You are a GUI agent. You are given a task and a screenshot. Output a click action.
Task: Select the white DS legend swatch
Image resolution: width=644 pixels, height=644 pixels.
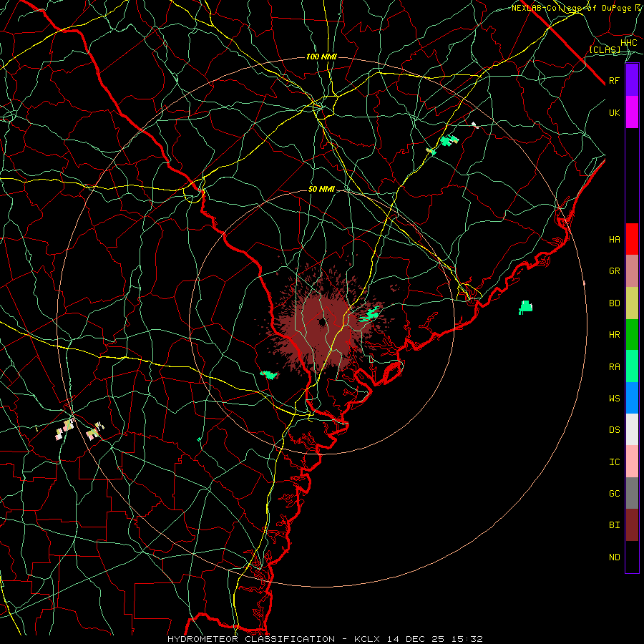(632, 429)
